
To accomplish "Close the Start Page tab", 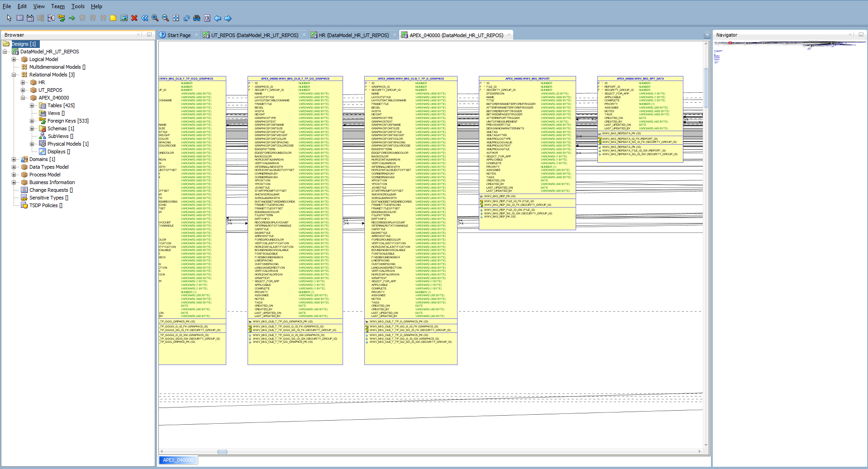I will (x=196, y=35).
